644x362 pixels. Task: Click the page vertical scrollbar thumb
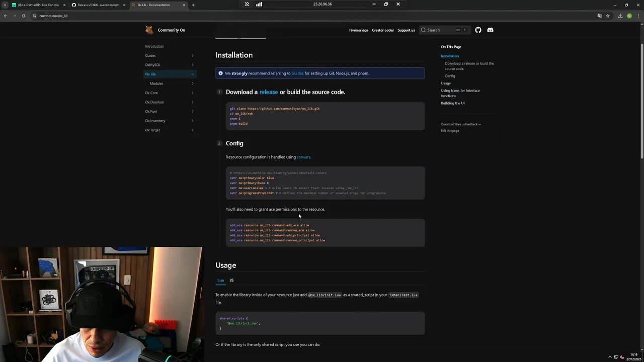[642, 101]
